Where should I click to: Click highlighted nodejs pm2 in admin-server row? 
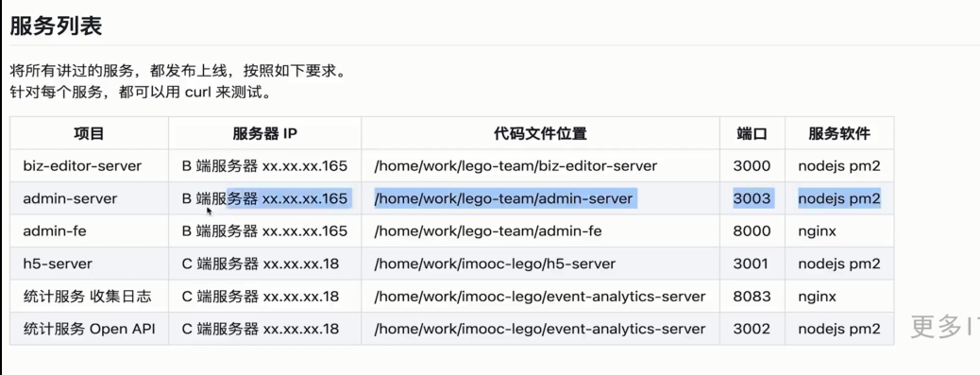pos(839,198)
